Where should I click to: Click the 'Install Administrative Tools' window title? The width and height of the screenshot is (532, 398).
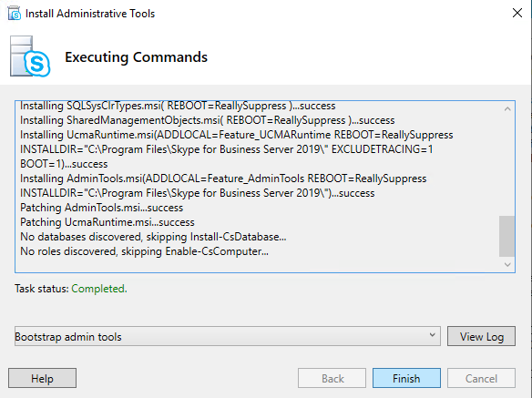pos(90,14)
